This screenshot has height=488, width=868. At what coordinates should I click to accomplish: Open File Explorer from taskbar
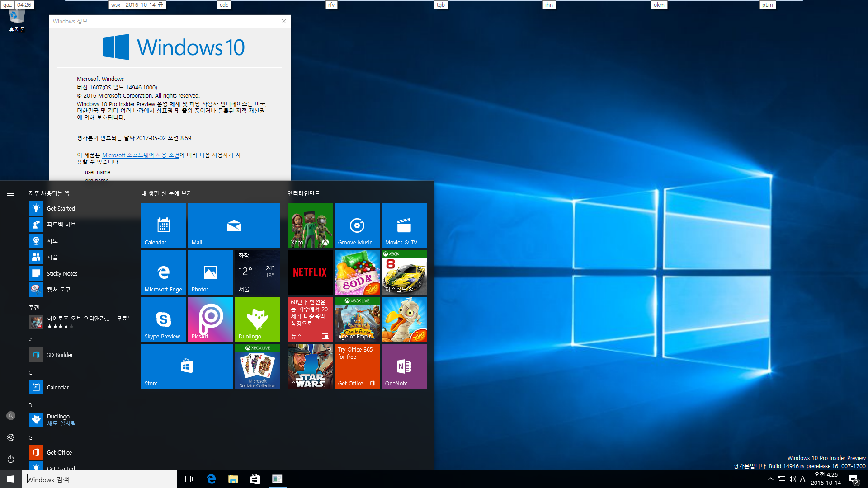[x=233, y=479]
